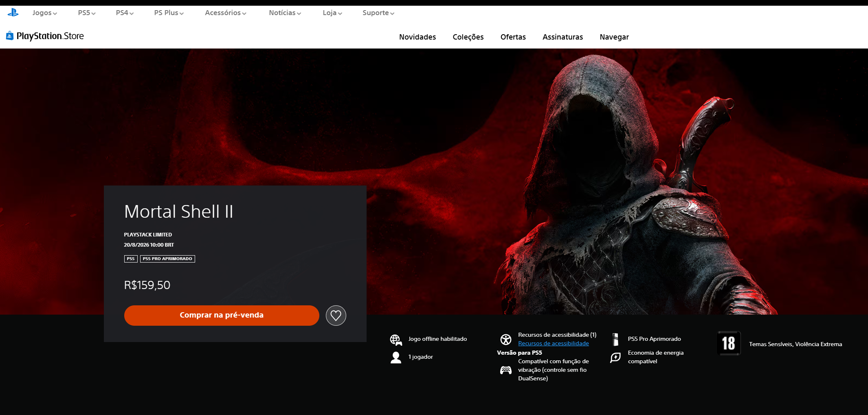This screenshot has height=415, width=868.
Task: Click the PS5 PRO APRIMORADO tag
Action: [167, 259]
